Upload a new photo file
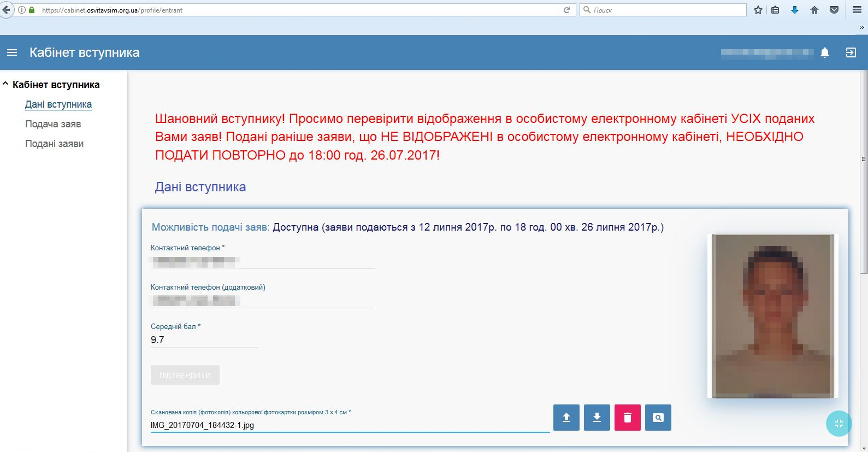This screenshot has width=868, height=452. pyautogui.click(x=566, y=418)
